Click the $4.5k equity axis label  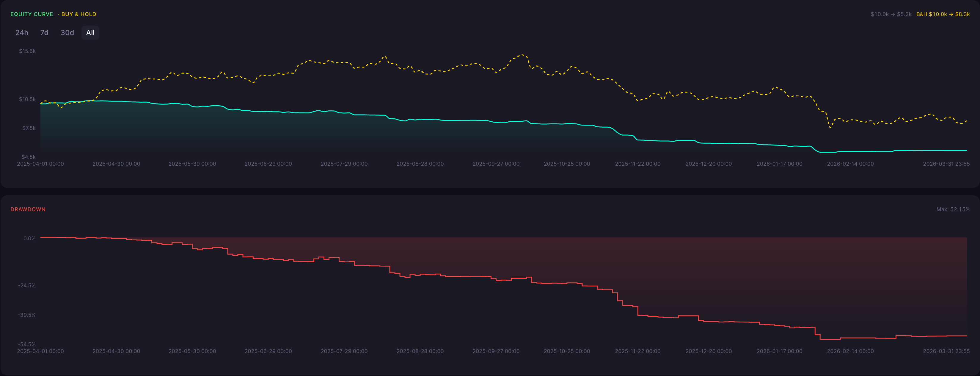[x=29, y=157]
